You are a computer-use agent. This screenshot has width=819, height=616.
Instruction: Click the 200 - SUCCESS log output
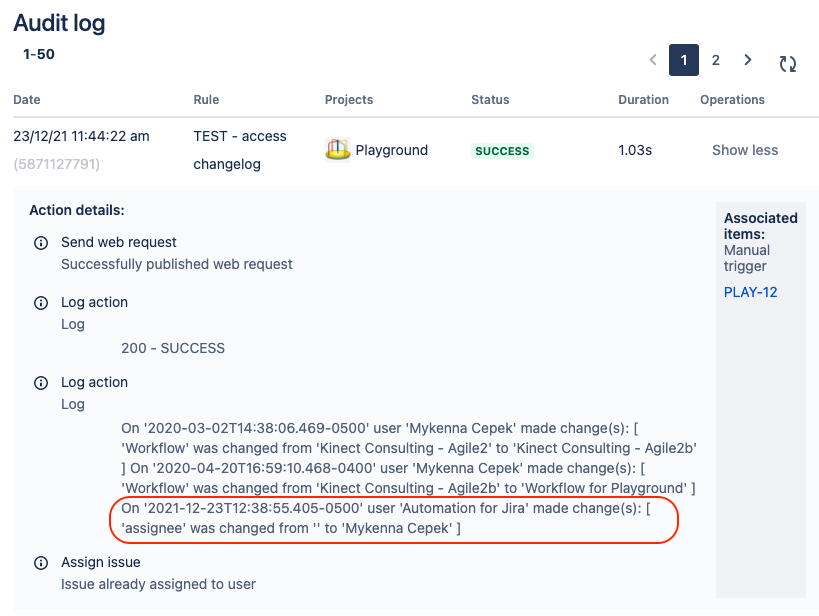(173, 348)
